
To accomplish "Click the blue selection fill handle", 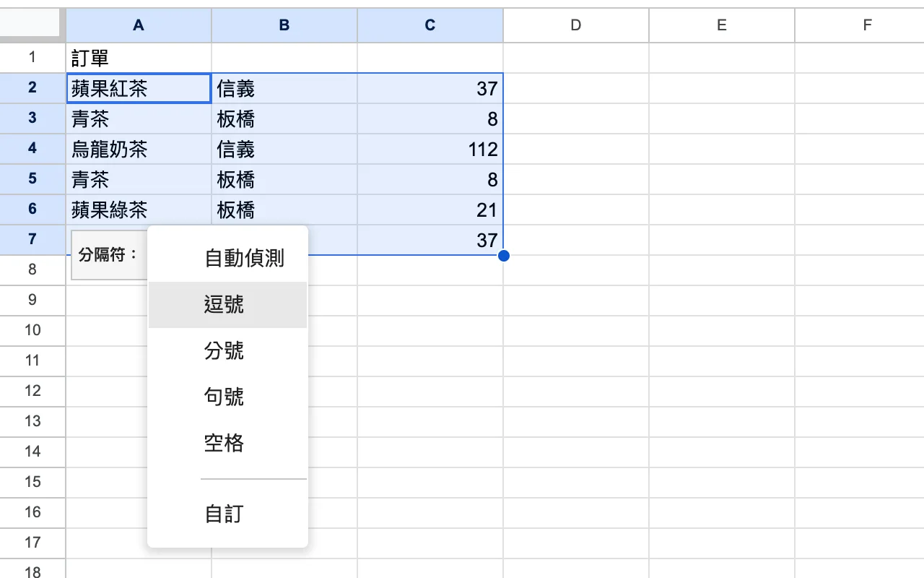I will (504, 256).
